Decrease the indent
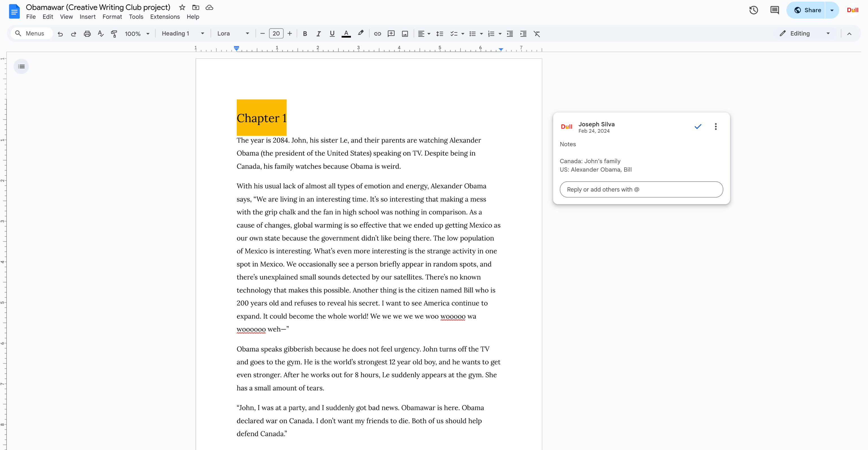This screenshot has height=450, width=868. pos(510,34)
